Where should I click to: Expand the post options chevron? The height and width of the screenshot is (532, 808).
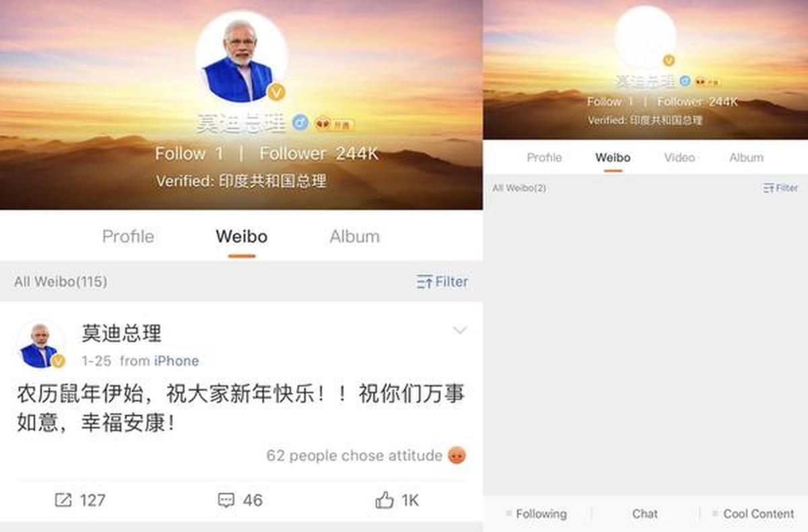point(460,330)
